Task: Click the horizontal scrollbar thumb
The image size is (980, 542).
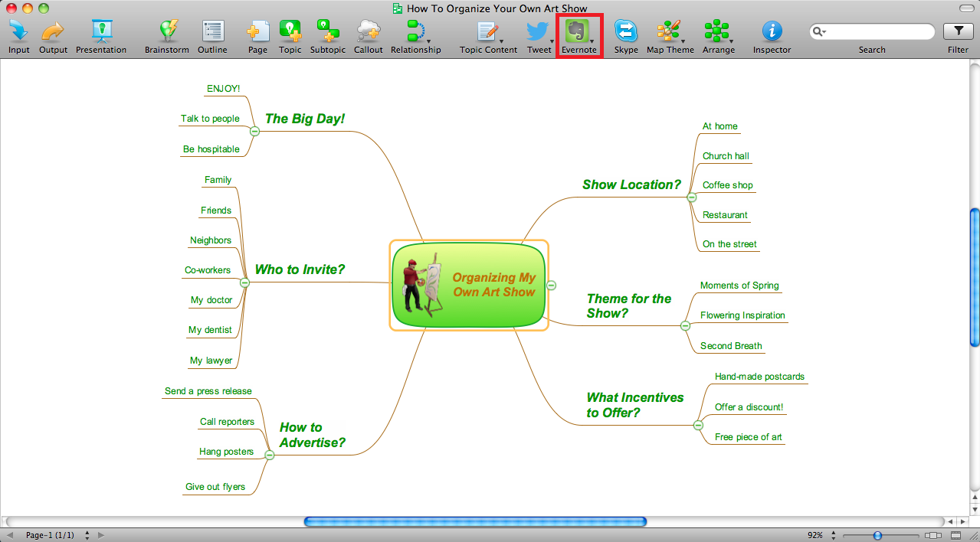Action: click(x=475, y=521)
